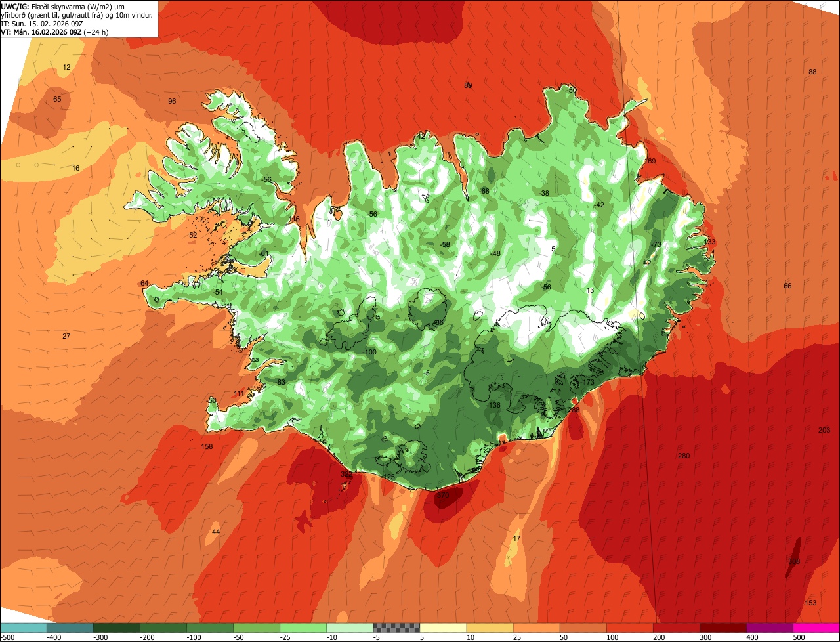
Task: Click the map value 52 in Breiðafjörður
Action: click(193, 235)
